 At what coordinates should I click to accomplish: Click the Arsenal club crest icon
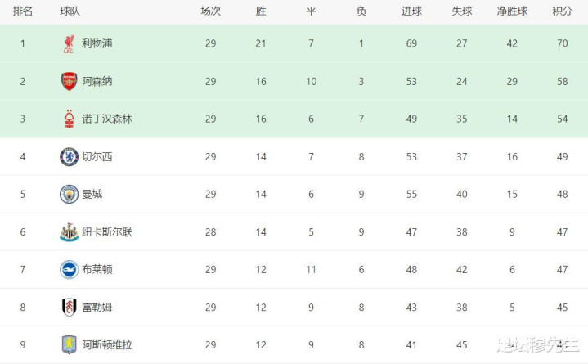pos(69,82)
